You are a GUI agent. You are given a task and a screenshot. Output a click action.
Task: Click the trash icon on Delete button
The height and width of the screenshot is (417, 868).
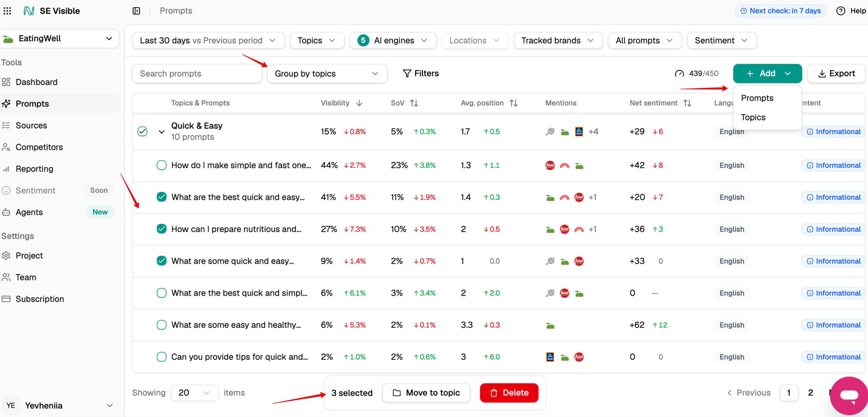494,393
